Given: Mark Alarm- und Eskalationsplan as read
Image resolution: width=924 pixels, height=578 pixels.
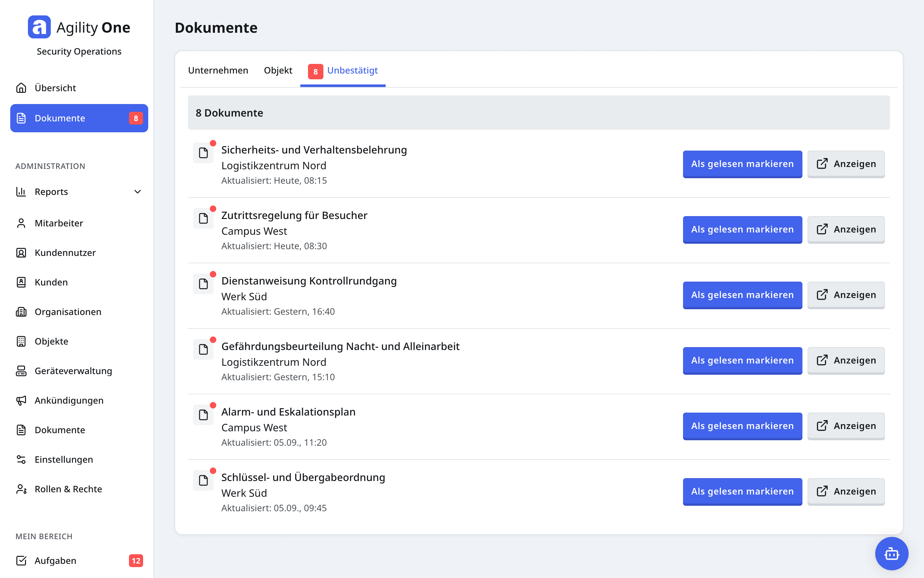Looking at the screenshot, I should click(x=742, y=426).
